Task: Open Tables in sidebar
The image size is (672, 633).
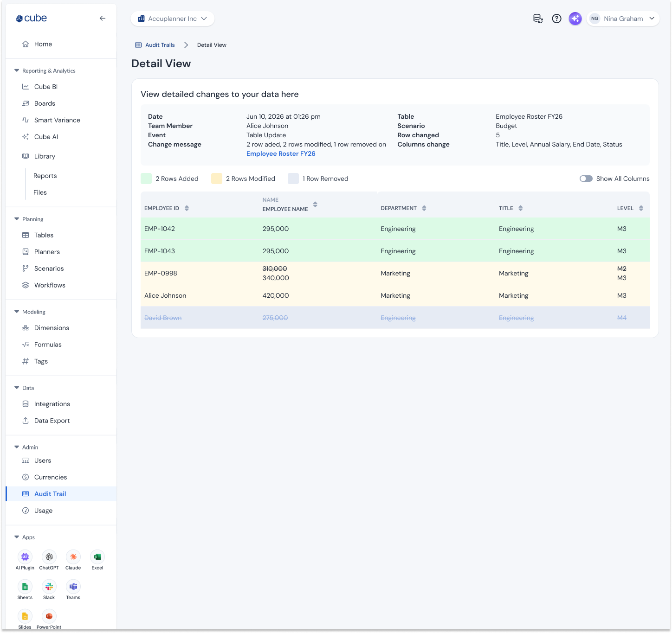Action: coord(61,235)
